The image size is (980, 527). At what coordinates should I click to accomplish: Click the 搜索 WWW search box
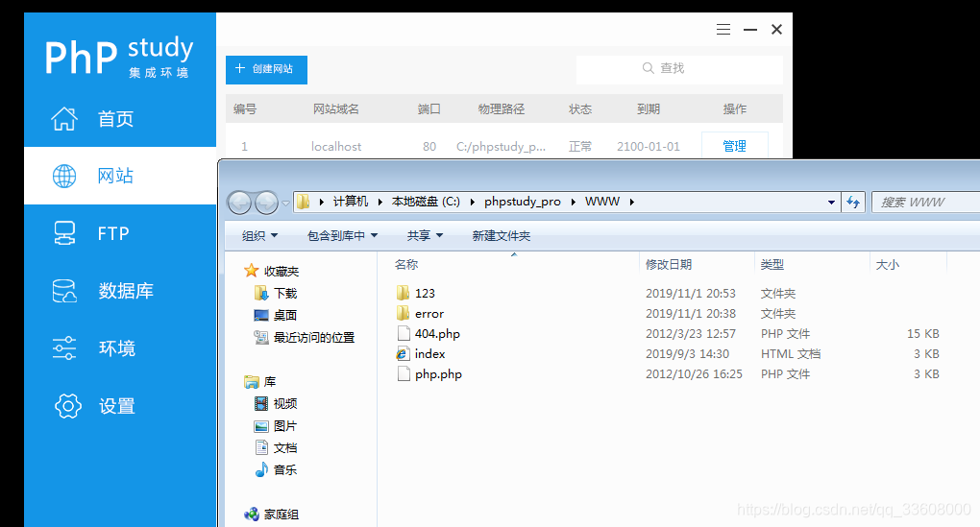coord(925,203)
